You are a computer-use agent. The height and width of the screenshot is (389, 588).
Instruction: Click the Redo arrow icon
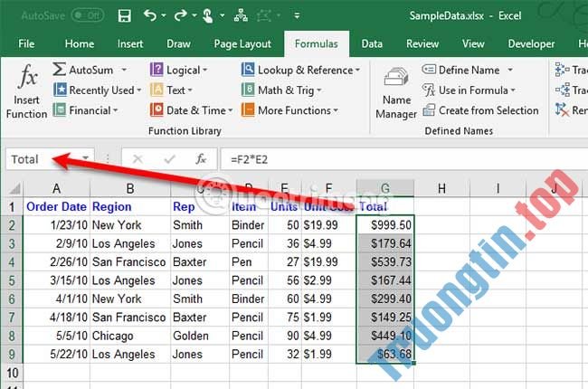[181, 15]
